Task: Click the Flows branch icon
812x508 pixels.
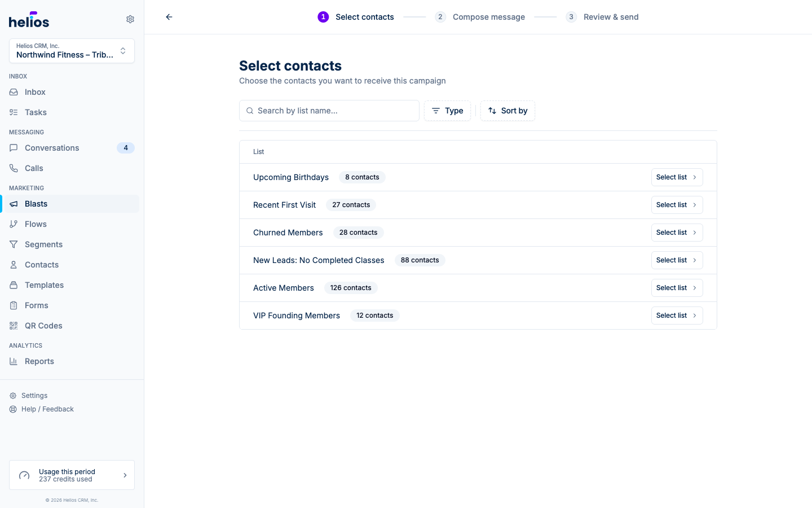Action: click(14, 224)
